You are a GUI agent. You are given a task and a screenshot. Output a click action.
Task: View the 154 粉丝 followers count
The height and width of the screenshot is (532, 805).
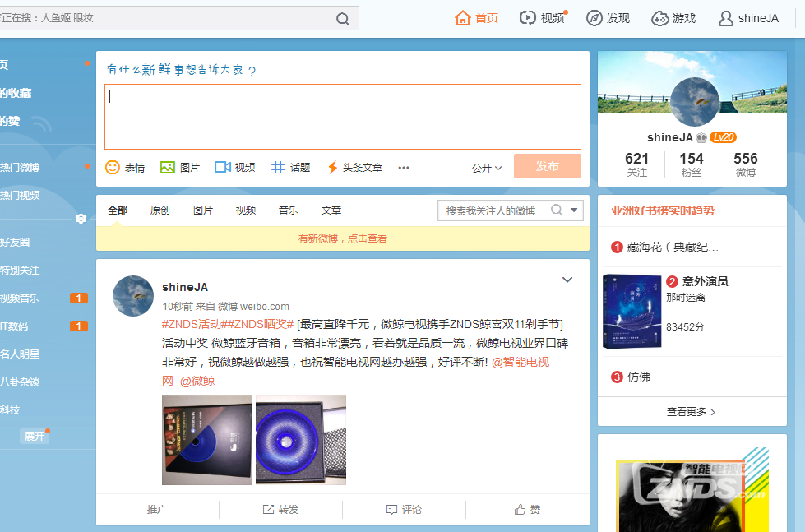[692, 164]
